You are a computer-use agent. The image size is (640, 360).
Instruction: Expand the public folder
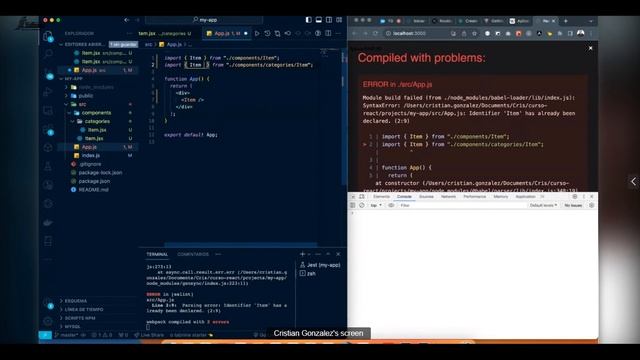point(86,96)
